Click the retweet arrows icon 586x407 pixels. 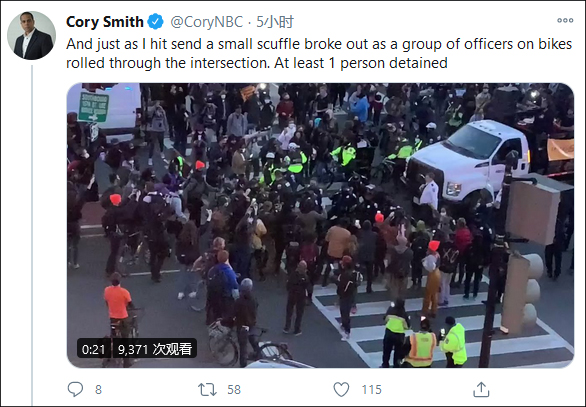[207, 389]
